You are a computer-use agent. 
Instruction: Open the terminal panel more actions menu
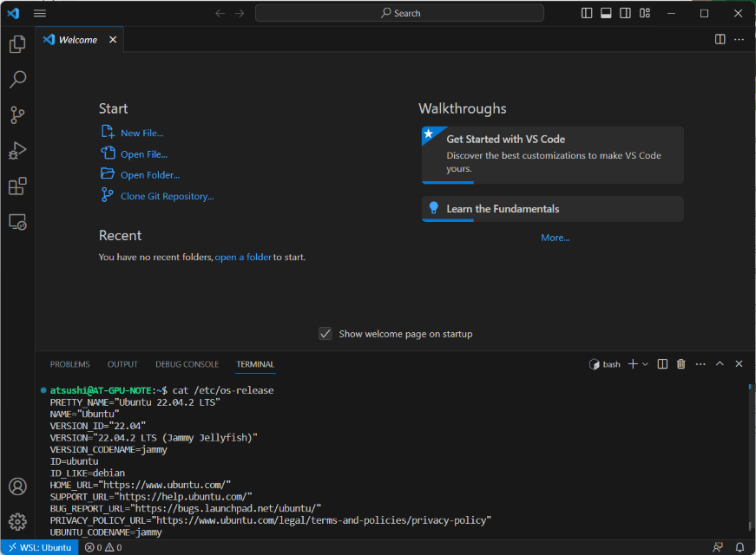click(700, 364)
